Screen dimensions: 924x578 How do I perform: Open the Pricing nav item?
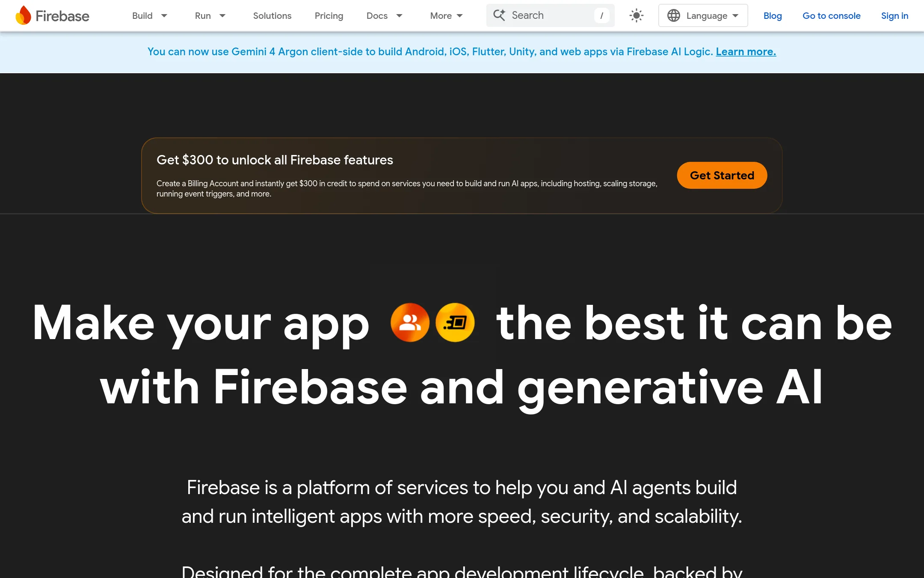(329, 15)
